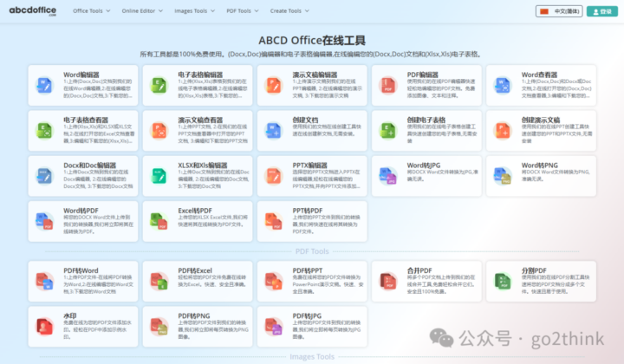This screenshot has width=624, height=364.
Task: Expand the Office Tools menu
Action: coord(92,10)
